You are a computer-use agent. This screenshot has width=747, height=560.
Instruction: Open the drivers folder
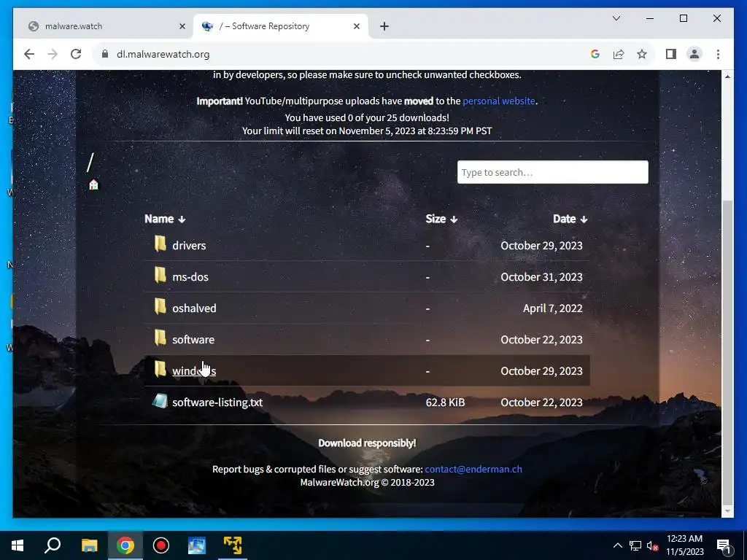pyautogui.click(x=189, y=245)
